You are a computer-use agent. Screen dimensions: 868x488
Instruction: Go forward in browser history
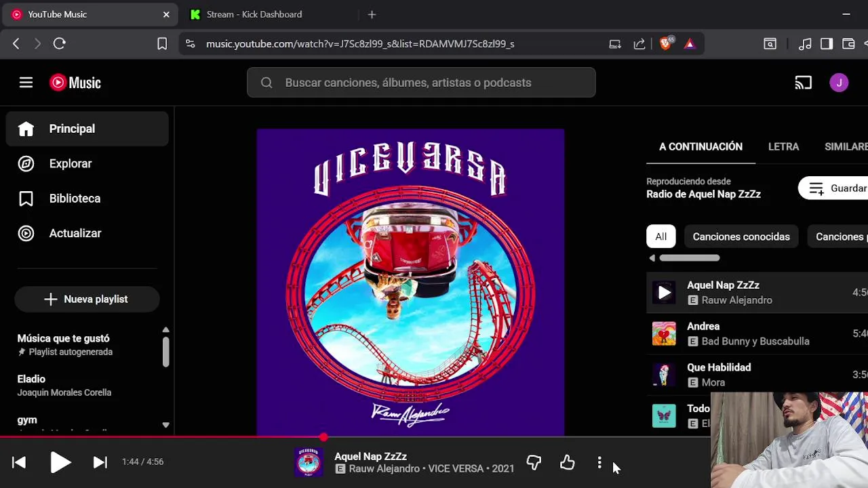click(37, 43)
